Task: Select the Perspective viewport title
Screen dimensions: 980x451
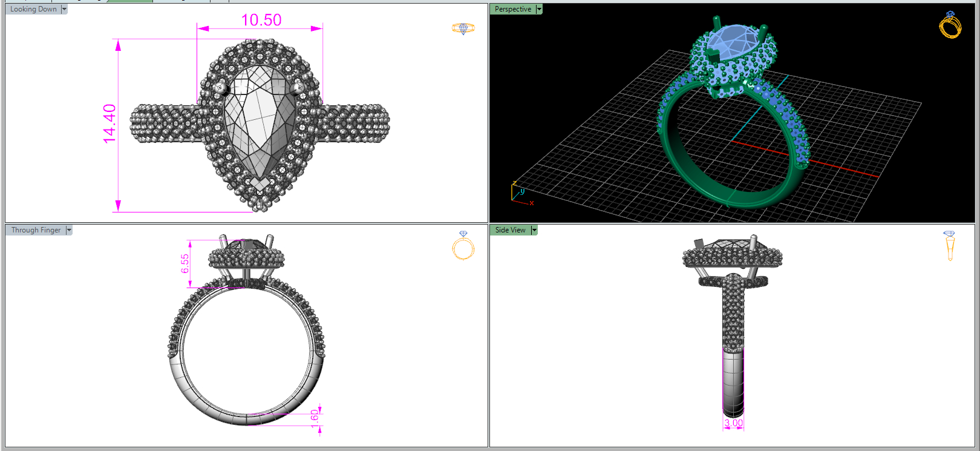Action: [513, 9]
